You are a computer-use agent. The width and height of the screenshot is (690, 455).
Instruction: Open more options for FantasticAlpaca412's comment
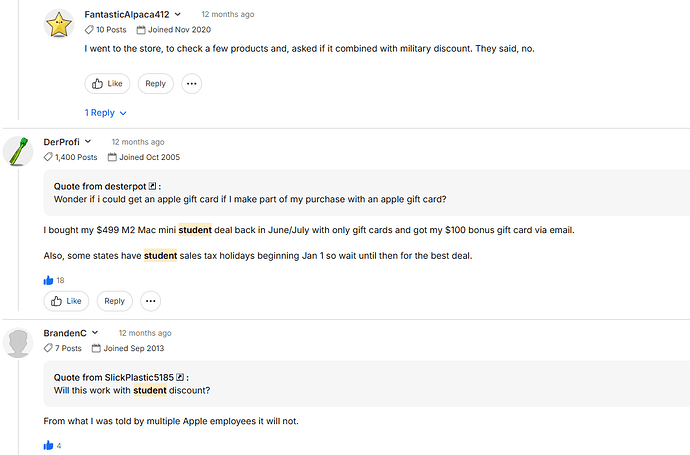tap(191, 84)
